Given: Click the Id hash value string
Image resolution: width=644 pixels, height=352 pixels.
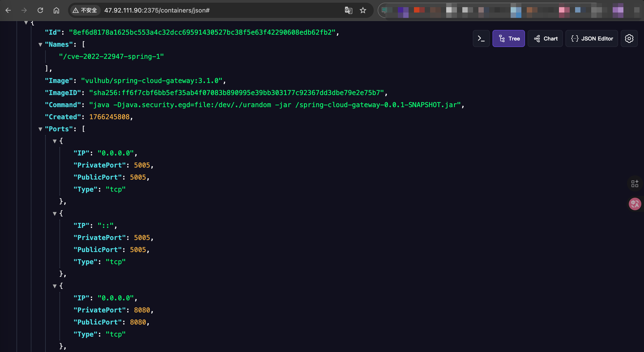Looking at the screenshot, I should click(202, 32).
